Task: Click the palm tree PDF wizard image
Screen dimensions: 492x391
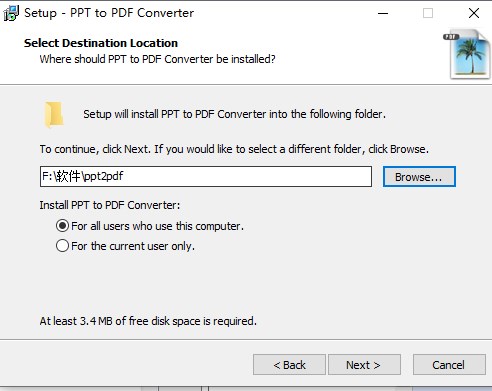Action: (467, 54)
